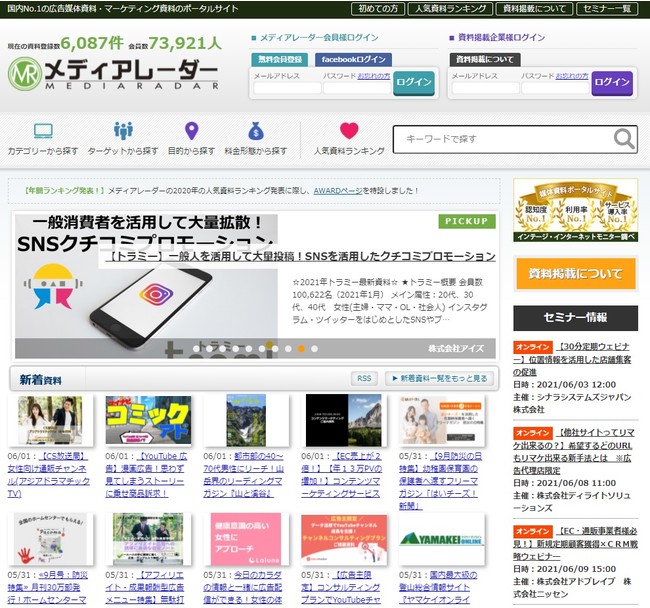Open the AWARDページ link
The image size is (650, 608).
pos(338,191)
